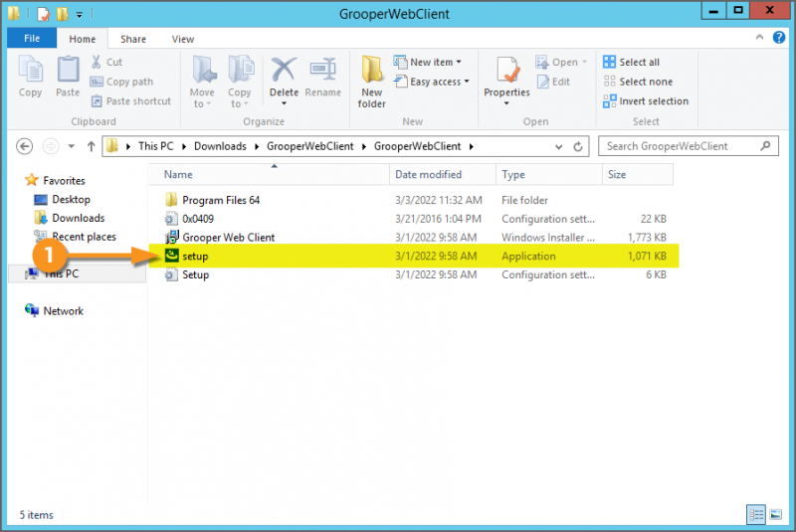
Task: Expand the Properties dropdown arrow
Action: [x=506, y=104]
